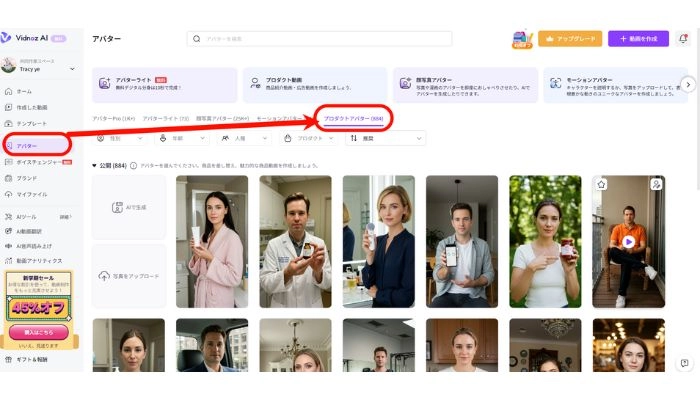Open the sort order dropdown with arrows icon
The image size is (700, 400).
tap(386, 138)
